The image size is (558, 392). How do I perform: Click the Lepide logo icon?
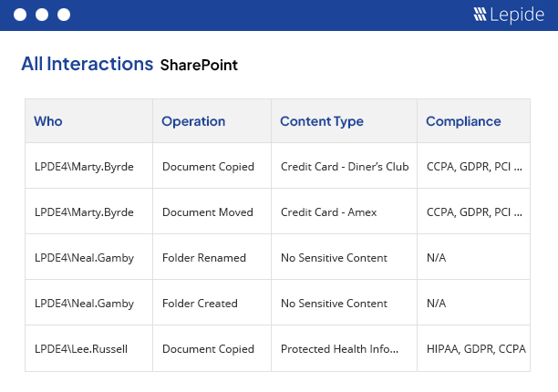pyautogui.click(x=480, y=15)
